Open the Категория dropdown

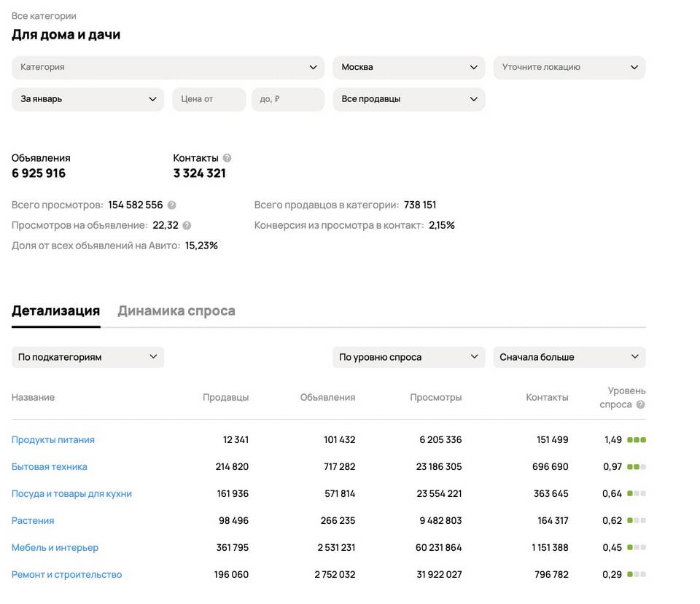168,67
